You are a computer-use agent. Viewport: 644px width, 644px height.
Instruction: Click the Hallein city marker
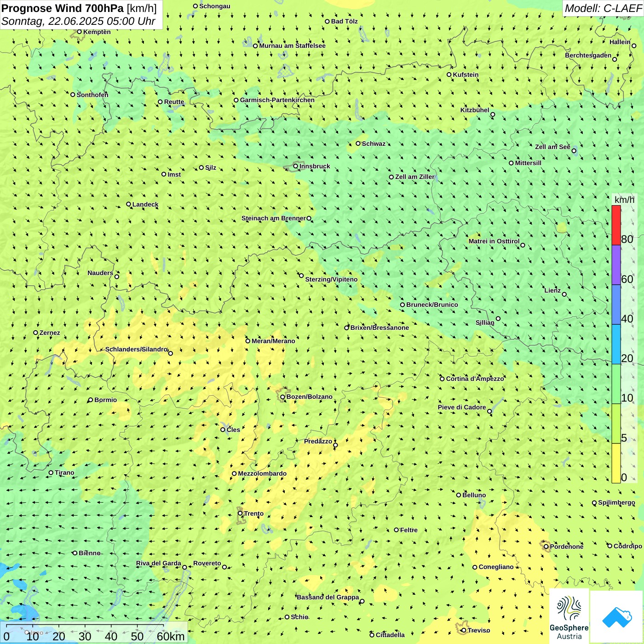[x=634, y=46]
